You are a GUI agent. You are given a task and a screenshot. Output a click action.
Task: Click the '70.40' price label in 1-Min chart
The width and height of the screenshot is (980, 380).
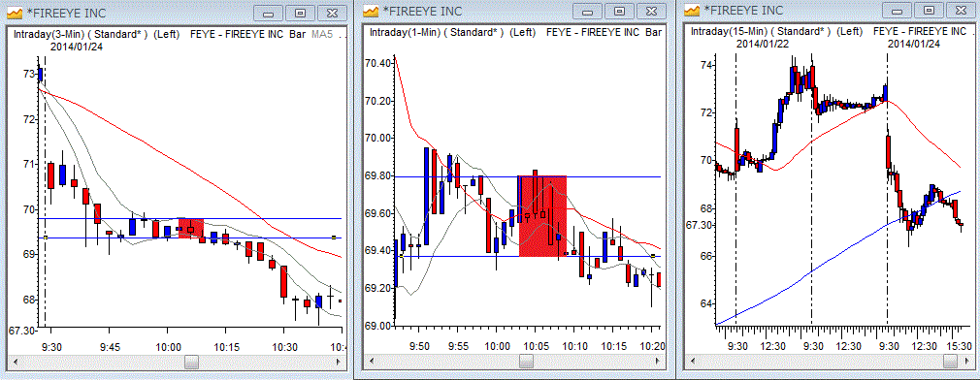pos(377,64)
